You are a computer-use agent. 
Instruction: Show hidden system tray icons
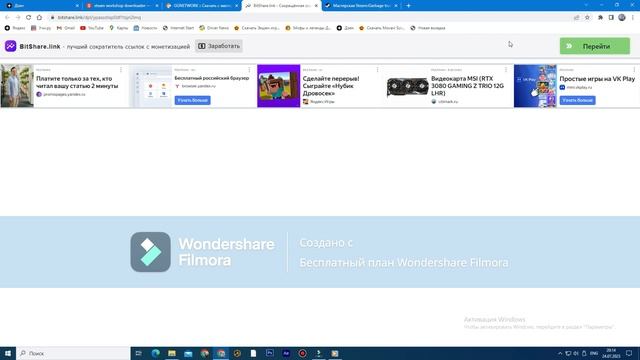point(560,353)
